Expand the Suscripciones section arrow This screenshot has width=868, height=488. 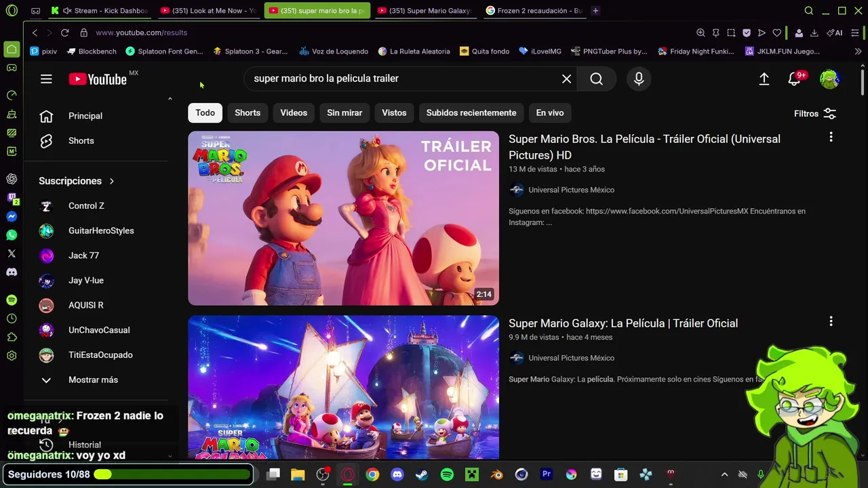[x=112, y=181]
